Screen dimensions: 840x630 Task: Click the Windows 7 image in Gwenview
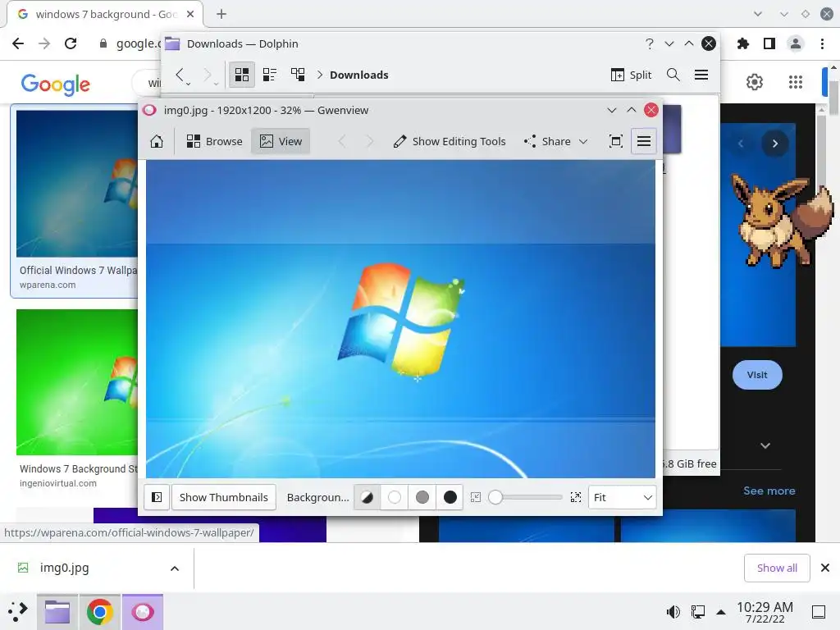pos(400,319)
